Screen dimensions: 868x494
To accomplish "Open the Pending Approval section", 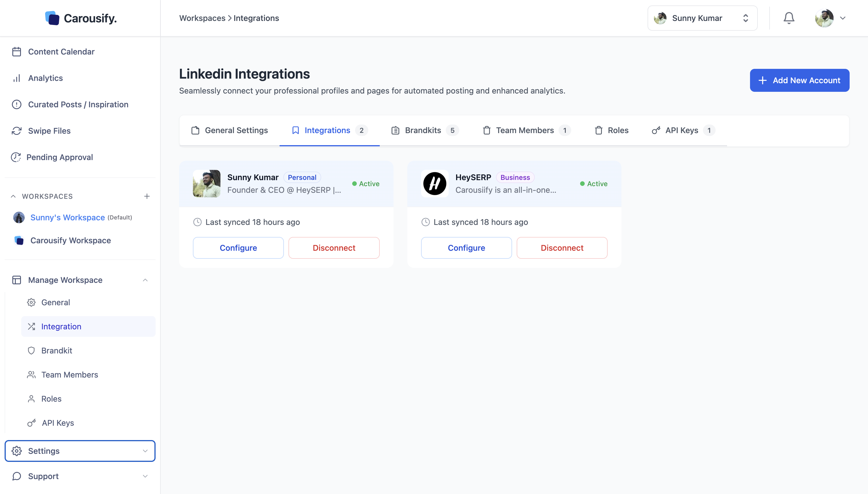I will pyautogui.click(x=59, y=157).
